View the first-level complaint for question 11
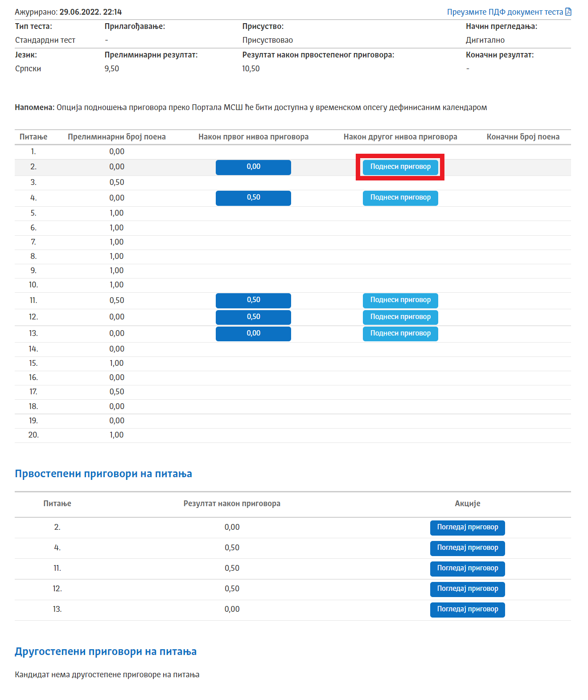 [467, 569]
